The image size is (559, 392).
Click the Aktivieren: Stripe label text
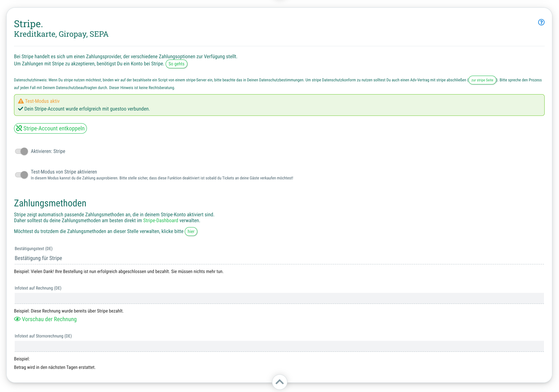(x=48, y=151)
